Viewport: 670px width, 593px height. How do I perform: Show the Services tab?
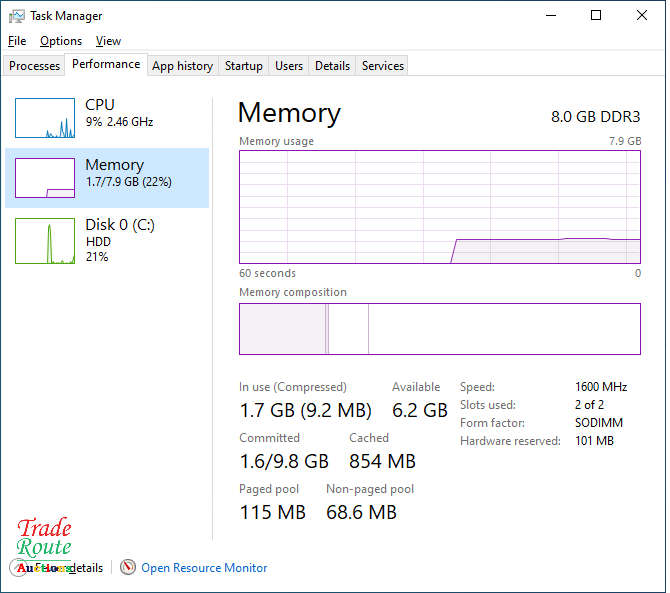pyautogui.click(x=383, y=66)
